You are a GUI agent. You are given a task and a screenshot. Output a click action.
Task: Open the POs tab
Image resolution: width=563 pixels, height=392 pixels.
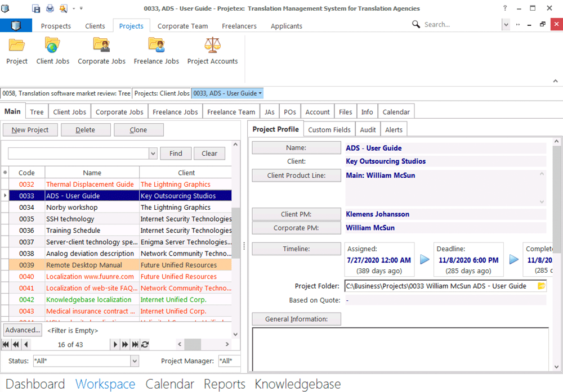[x=290, y=112]
